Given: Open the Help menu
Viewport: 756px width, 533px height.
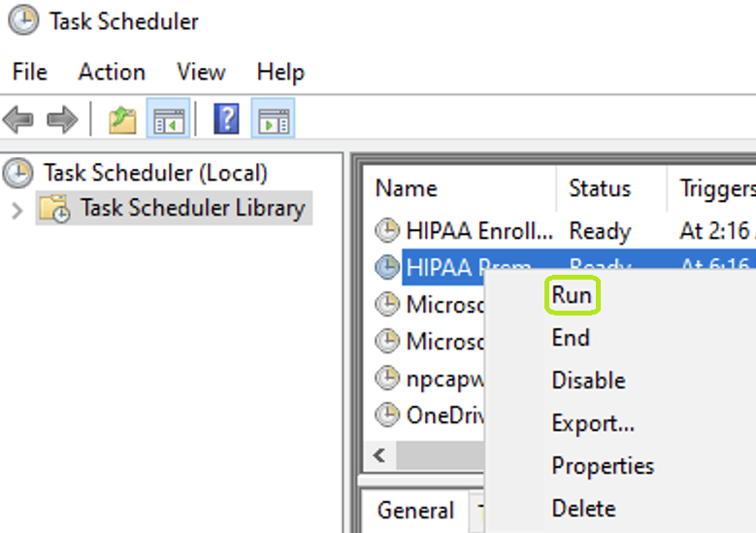Looking at the screenshot, I should pyautogui.click(x=280, y=74).
